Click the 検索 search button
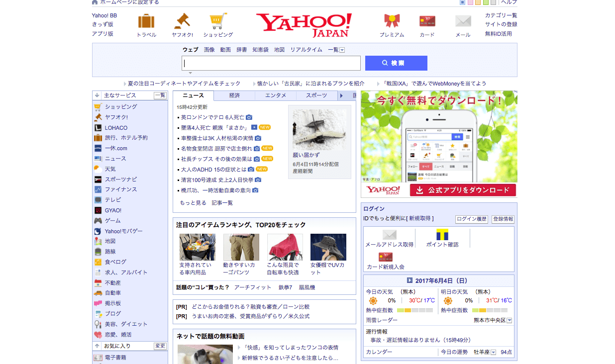The image size is (615, 364). pyautogui.click(x=396, y=63)
